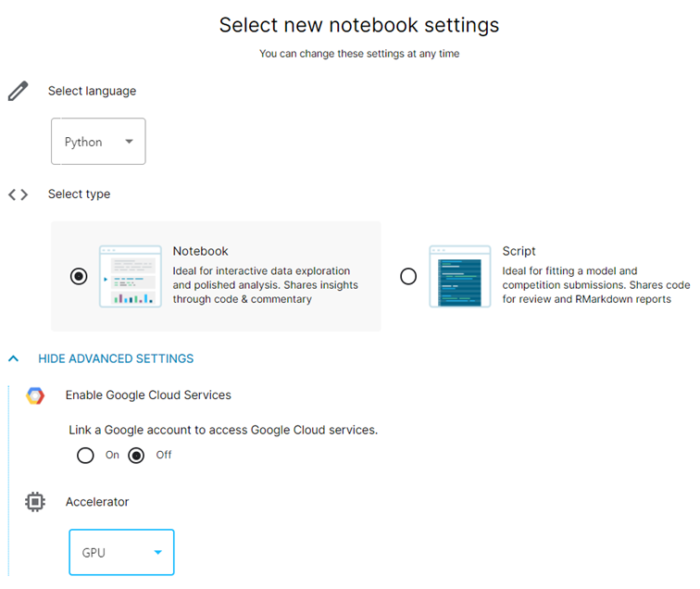
Task: Select the Script type radio button
Action: tap(408, 277)
